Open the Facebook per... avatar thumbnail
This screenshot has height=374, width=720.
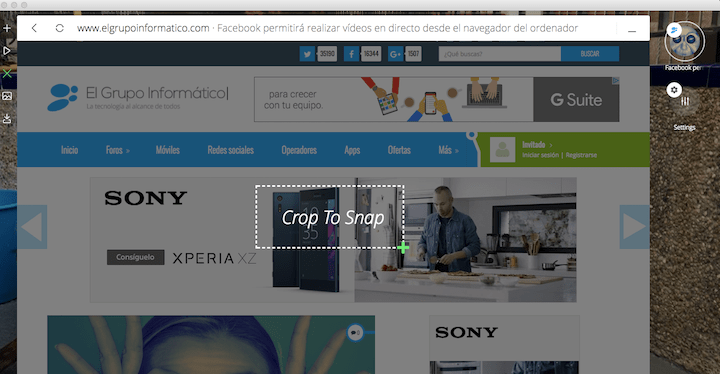click(685, 42)
